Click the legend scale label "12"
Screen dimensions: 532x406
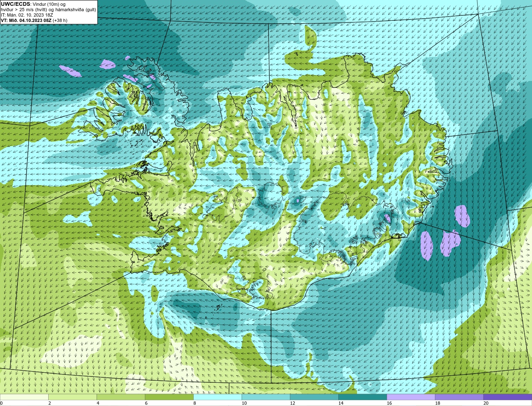tap(292, 403)
